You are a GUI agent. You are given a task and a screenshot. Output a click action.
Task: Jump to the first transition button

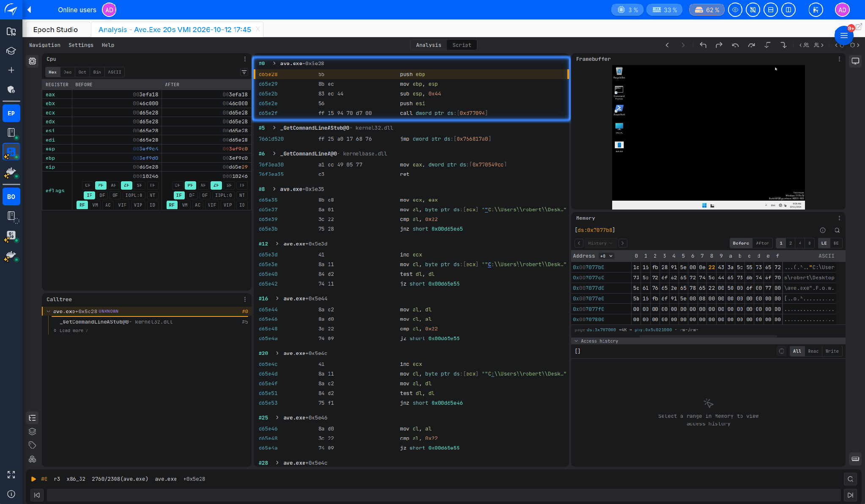(x=37, y=495)
